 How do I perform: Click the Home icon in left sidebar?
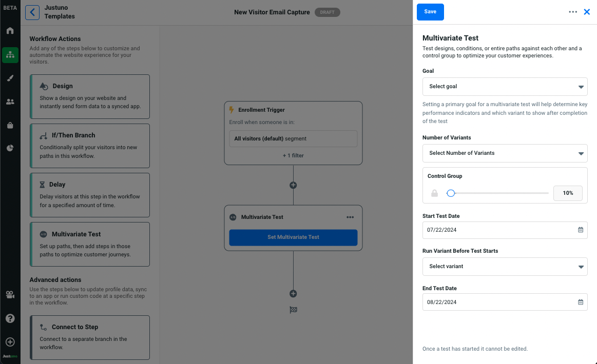pyautogui.click(x=10, y=31)
